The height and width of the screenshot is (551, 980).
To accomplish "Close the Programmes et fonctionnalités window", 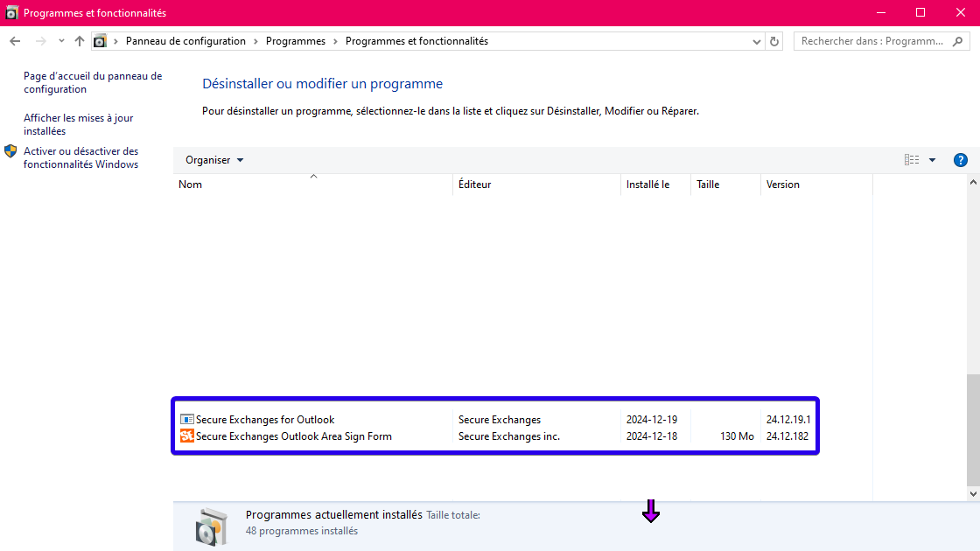I will click(x=961, y=12).
